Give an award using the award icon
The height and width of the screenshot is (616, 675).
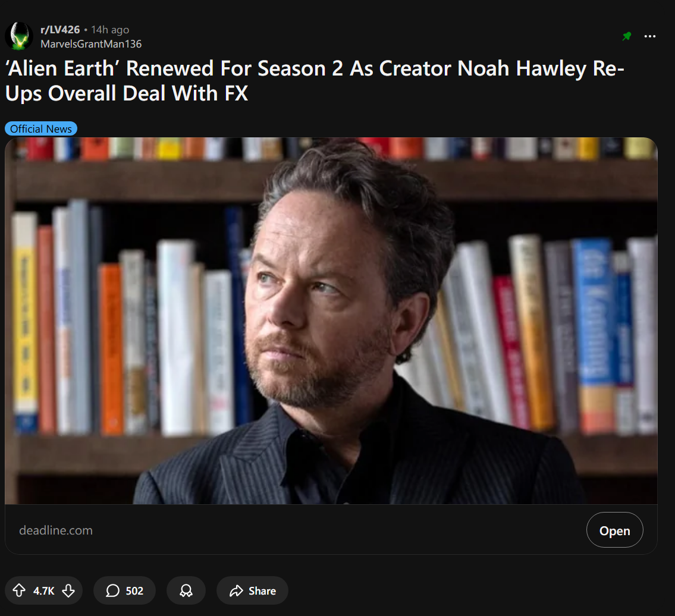[x=186, y=590]
